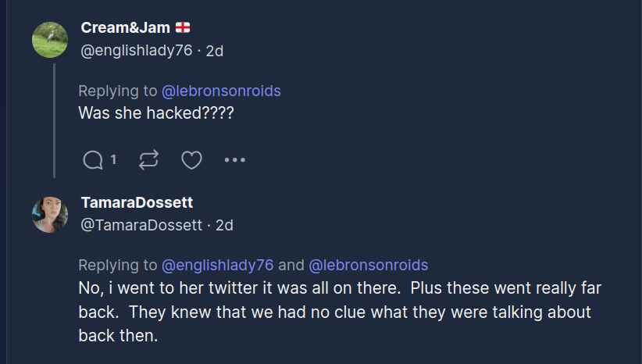Image resolution: width=642 pixels, height=364 pixels.
Task: Open the Cream&Jam display name
Action: 124,28
